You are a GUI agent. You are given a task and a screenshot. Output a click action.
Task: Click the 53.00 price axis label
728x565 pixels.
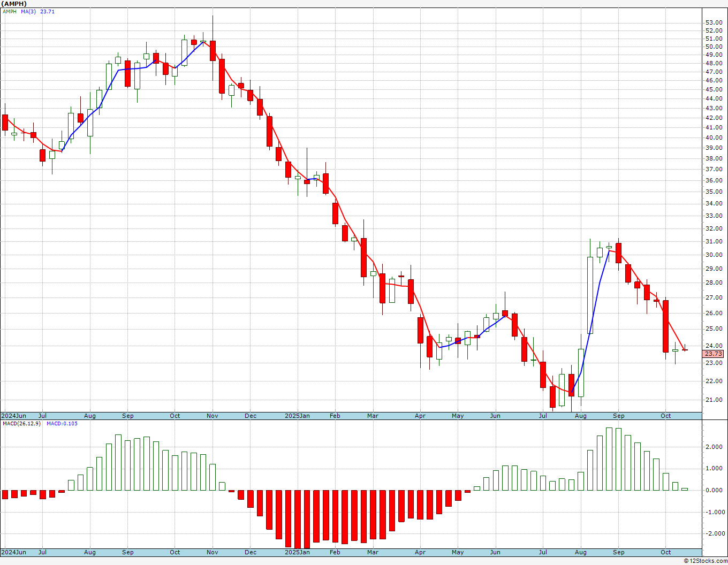click(714, 22)
